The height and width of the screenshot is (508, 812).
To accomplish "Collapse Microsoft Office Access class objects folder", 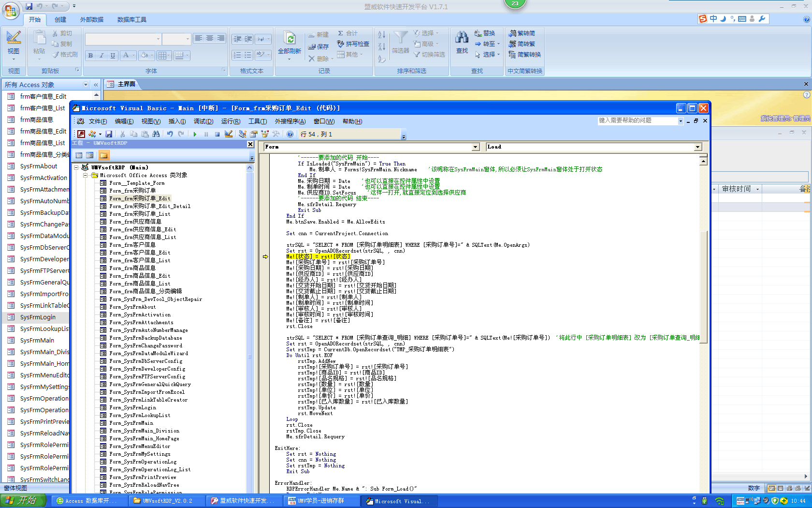I will tap(86, 175).
